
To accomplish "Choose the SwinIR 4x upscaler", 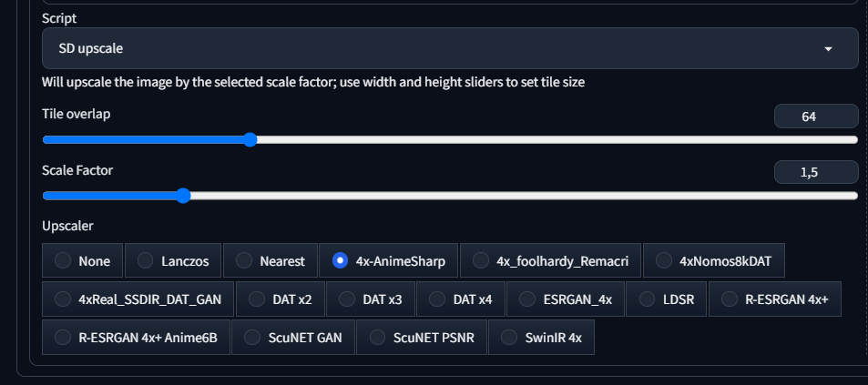I will (541, 337).
